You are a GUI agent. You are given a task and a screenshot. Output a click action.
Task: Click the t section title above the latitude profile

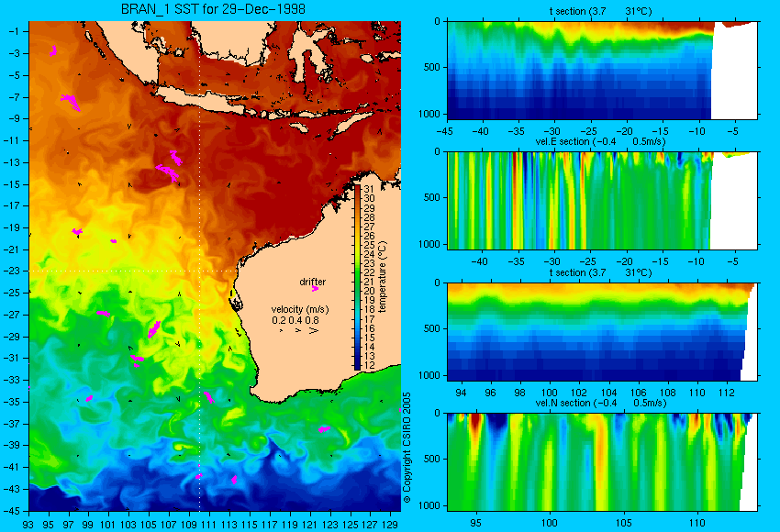tap(600, 11)
